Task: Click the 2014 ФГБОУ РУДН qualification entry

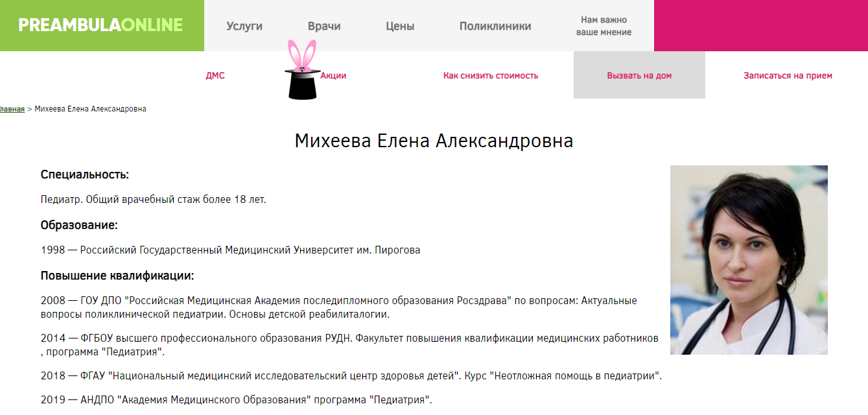Action: 349,346
